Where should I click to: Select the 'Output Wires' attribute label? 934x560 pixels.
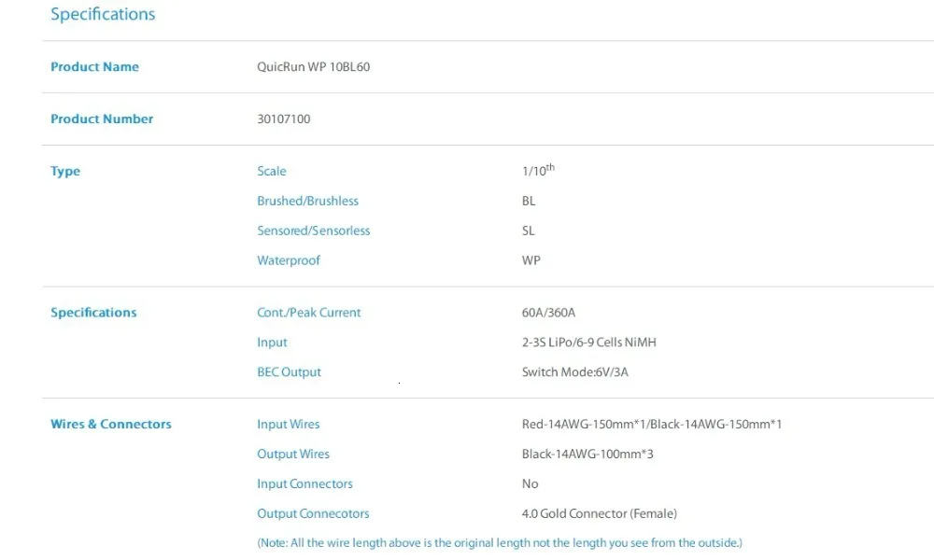(x=293, y=455)
